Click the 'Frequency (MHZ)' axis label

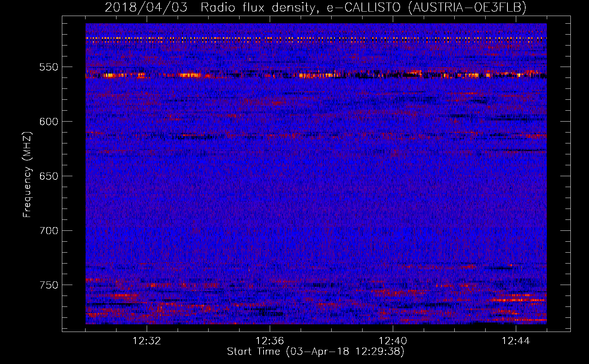(x=27, y=175)
